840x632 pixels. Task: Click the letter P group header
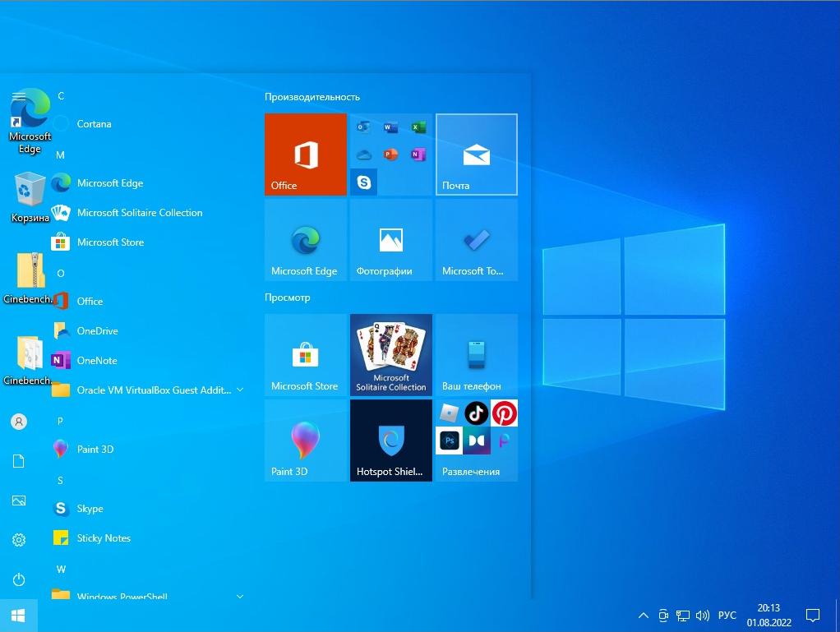[61, 421]
